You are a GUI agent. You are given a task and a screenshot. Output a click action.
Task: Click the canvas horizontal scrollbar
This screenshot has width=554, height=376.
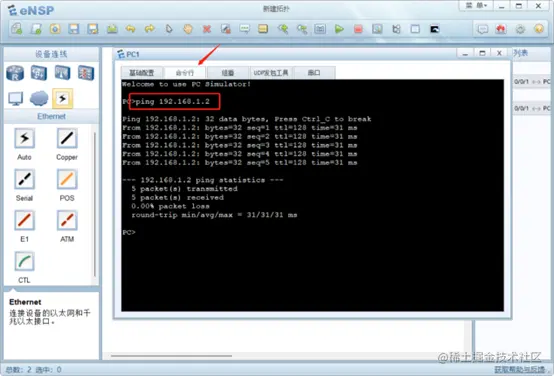point(171,356)
